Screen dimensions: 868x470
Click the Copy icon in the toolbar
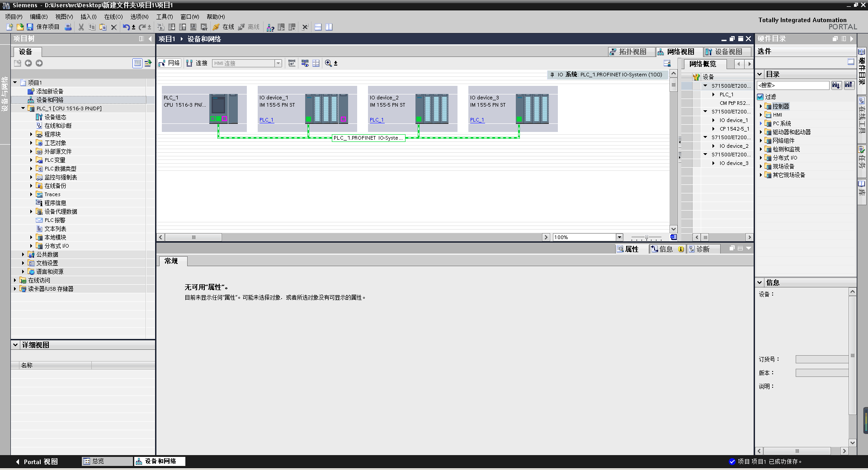(x=92, y=27)
